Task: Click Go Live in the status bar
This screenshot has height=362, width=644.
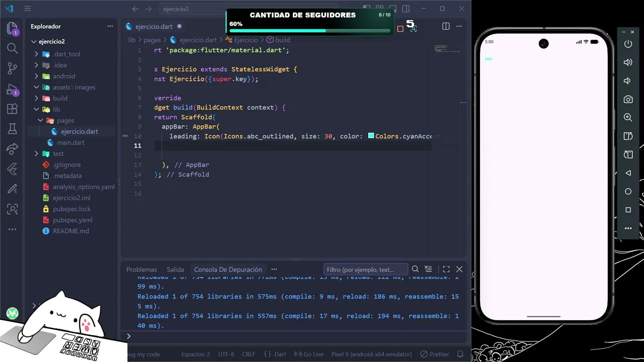Action: [308, 354]
